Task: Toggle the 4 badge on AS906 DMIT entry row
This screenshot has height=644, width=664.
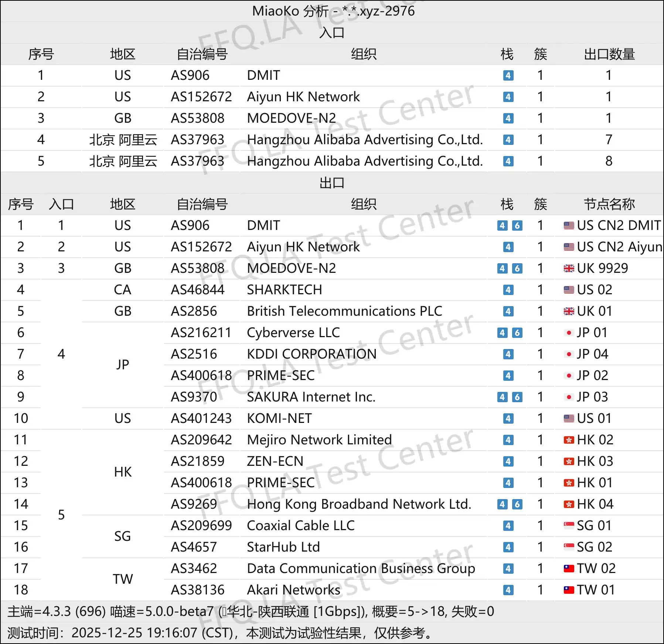Action: tap(508, 75)
